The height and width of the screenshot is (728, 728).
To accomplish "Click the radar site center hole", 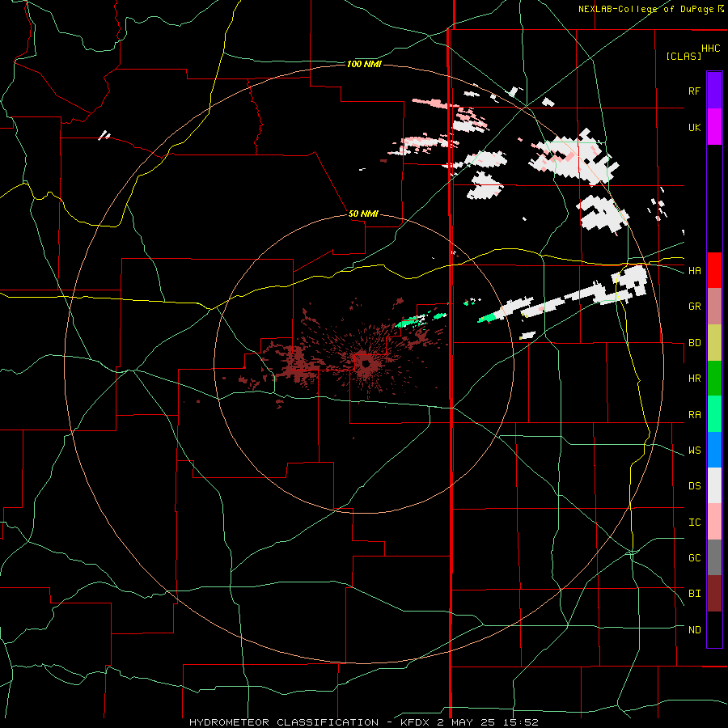I will click(x=365, y=363).
